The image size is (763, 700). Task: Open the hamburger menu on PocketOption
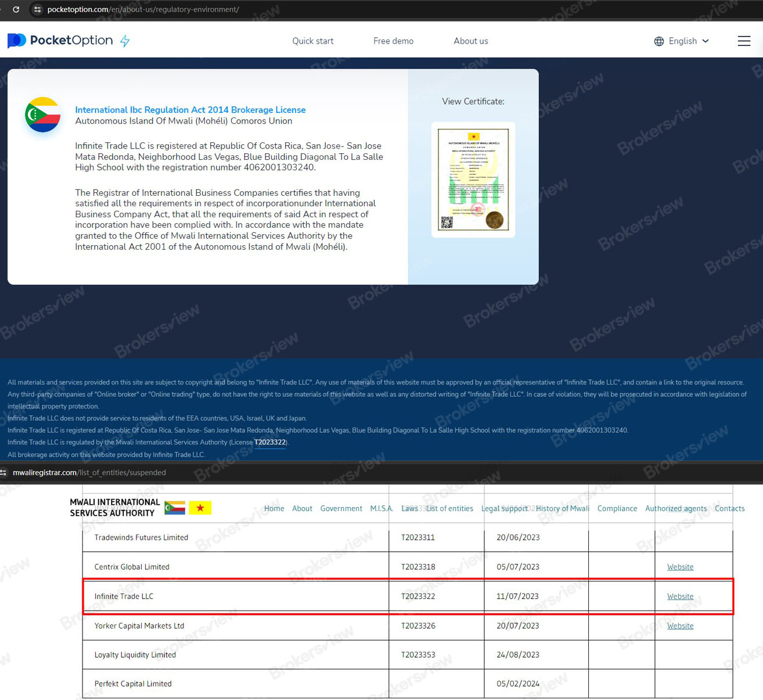[x=744, y=41]
